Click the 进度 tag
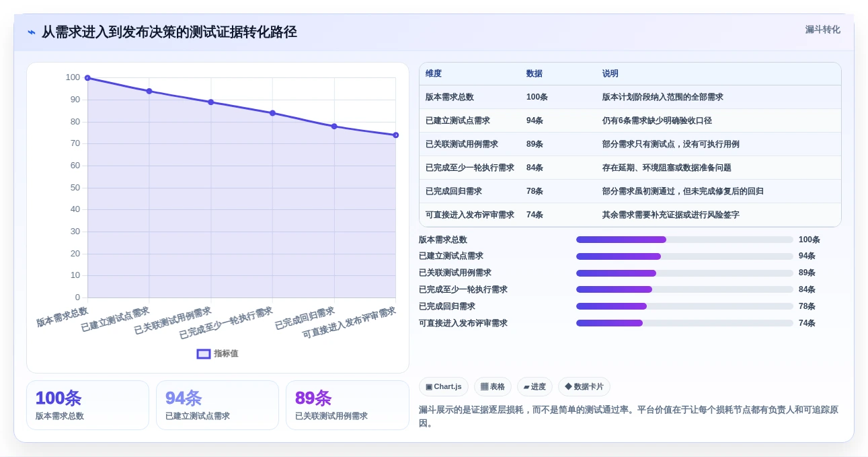 point(535,386)
